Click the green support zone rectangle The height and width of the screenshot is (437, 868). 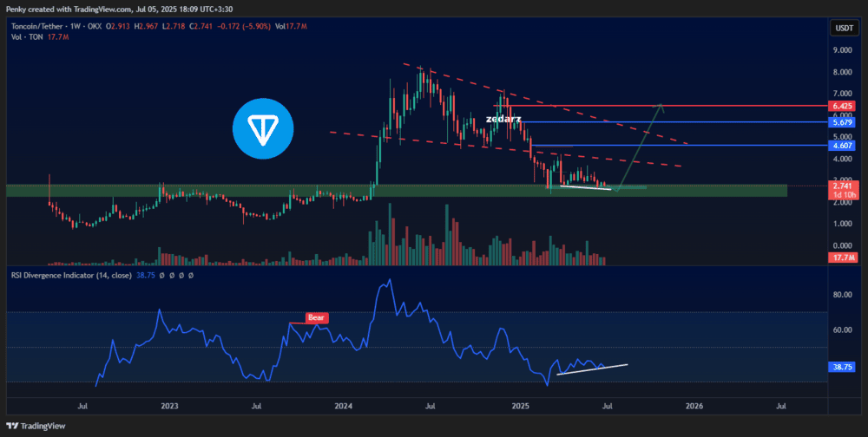[397, 191]
